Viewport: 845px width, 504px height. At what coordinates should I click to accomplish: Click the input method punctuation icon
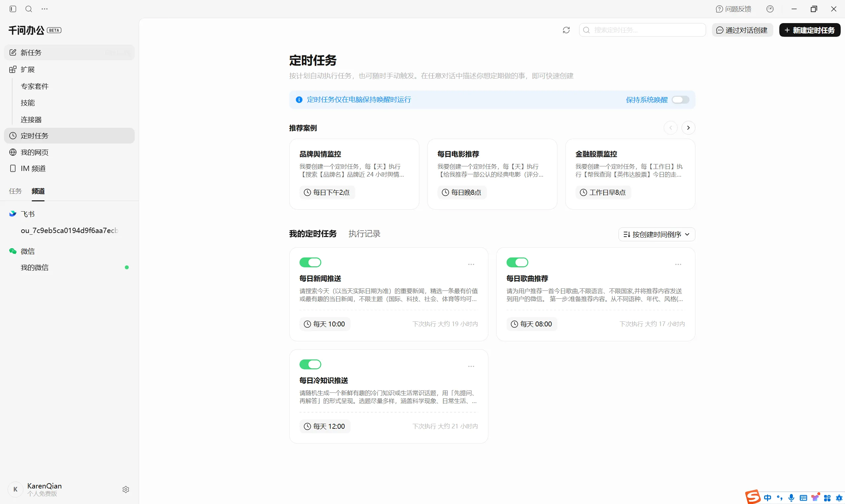tap(779, 498)
